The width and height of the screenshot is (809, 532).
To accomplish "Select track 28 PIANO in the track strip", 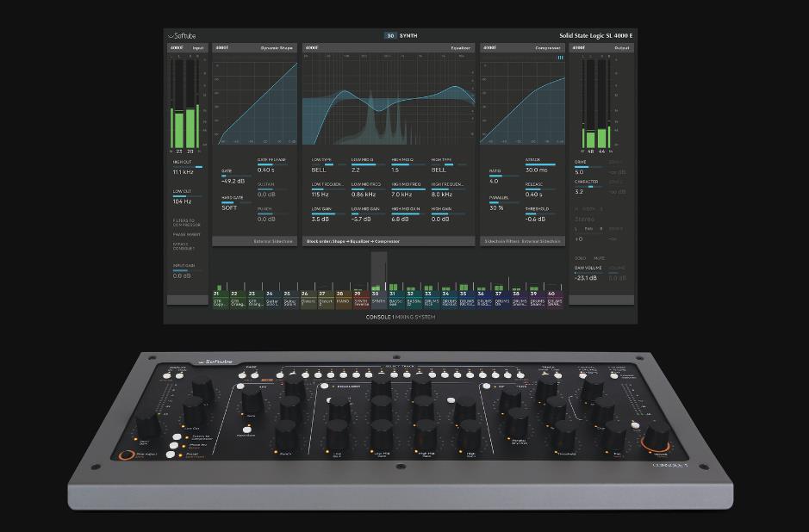I will coord(344,299).
